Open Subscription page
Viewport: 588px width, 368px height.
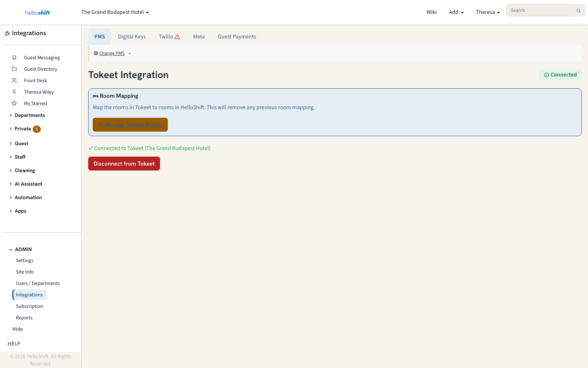pyautogui.click(x=29, y=306)
